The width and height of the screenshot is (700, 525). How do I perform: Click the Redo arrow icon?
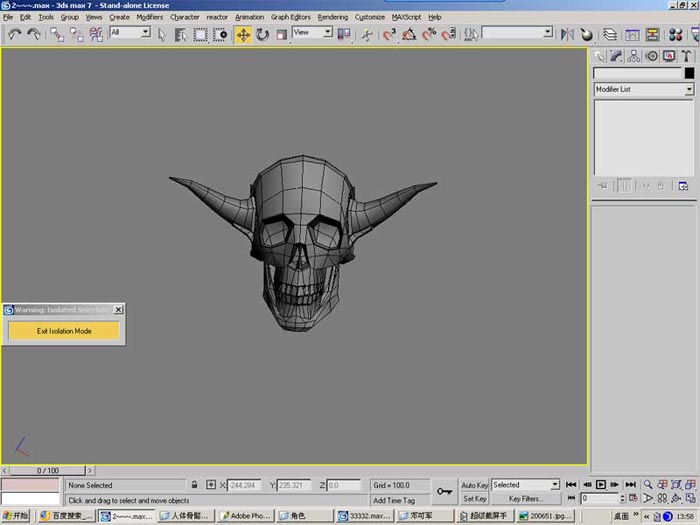pyautogui.click(x=34, y=34)
